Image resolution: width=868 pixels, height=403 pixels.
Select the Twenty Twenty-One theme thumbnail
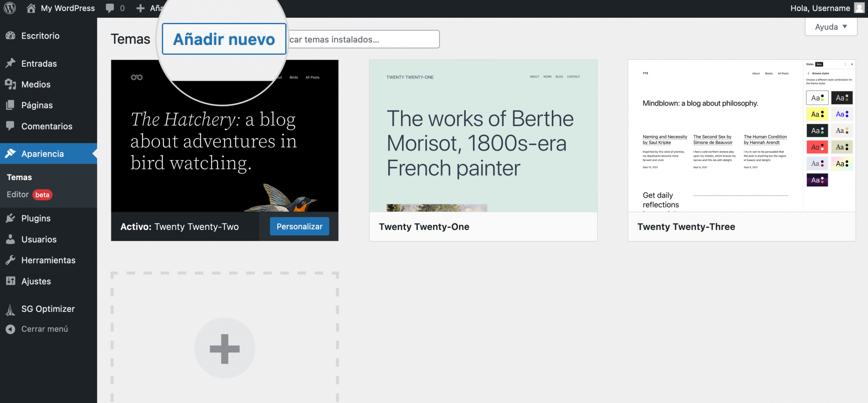[x=483, y=136]
